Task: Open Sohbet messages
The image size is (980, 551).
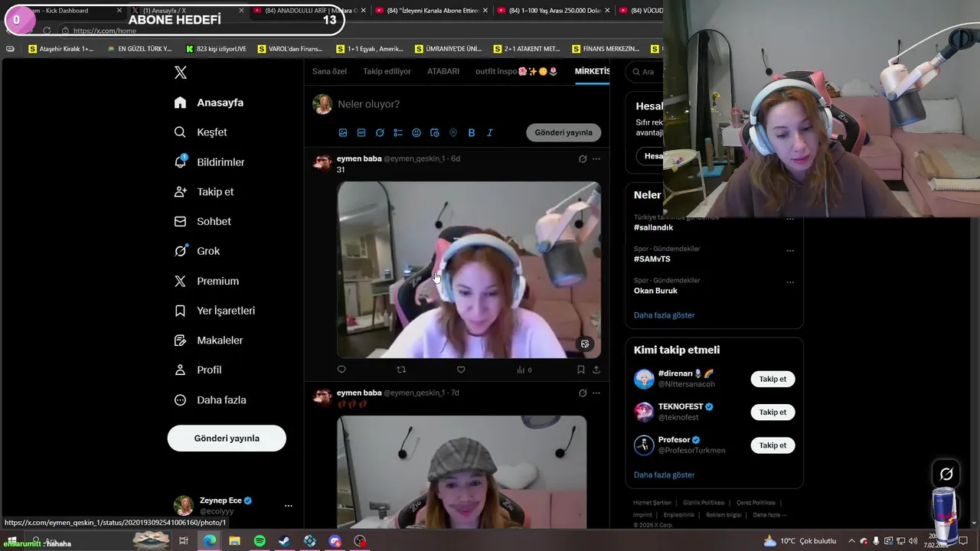Action: click(202, 221)
